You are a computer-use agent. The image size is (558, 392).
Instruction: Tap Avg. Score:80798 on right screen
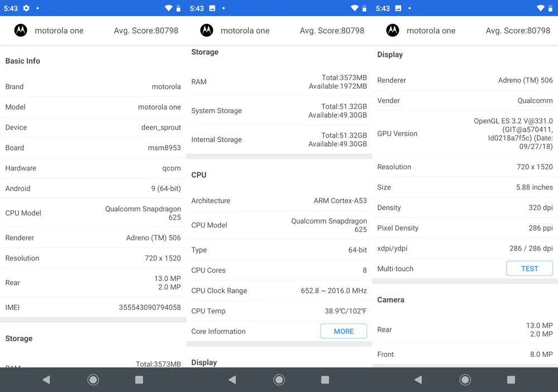click(x=518, y=31)
